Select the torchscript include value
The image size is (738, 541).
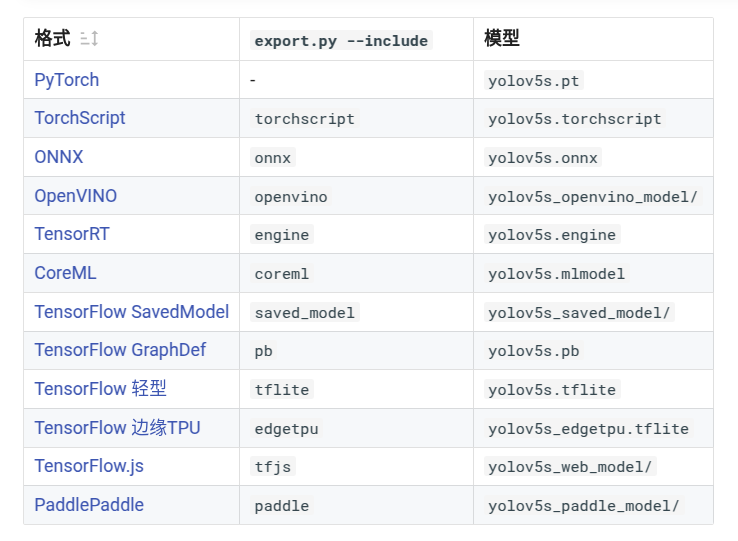coord(305,119)
